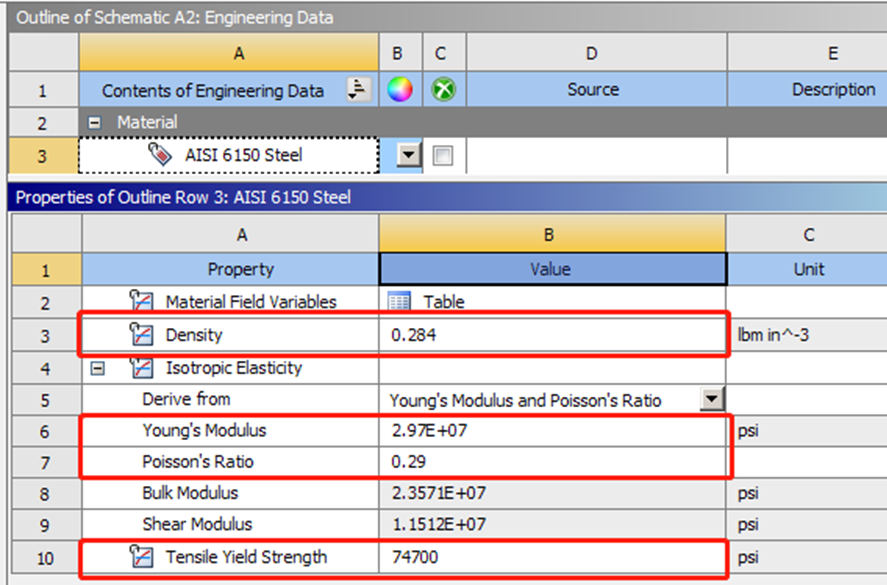Image resolution: width=887 pixels, height=585 pixels.
Task: Click the Young's Modulus property label
Action: click(204, 430)
